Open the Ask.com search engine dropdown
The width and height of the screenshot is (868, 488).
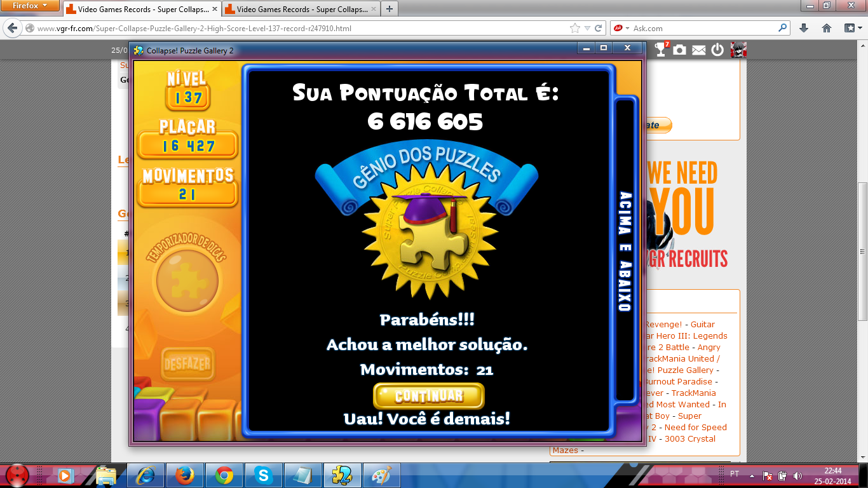[x=621, y=28]
